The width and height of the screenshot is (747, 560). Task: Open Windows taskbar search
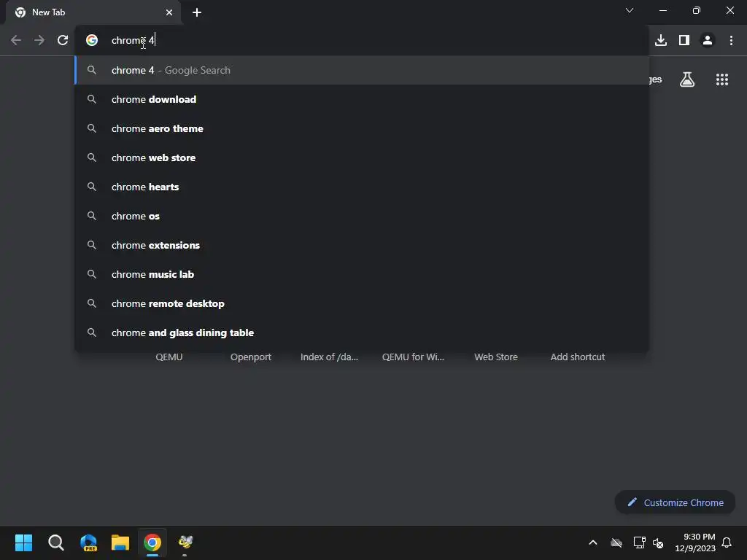pyautogui.click(x=55, y=542)
